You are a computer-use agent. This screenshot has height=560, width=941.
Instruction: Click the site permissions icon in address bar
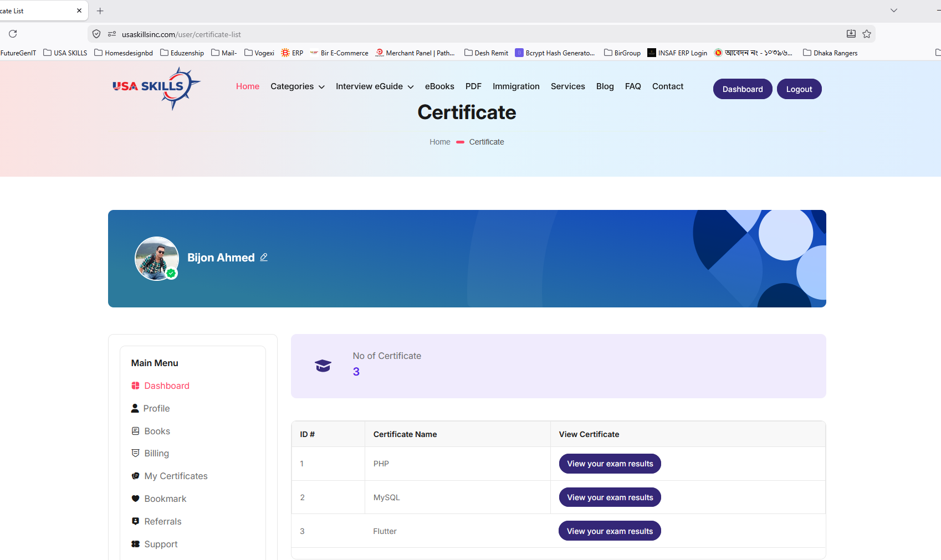[x=112, y=34]
